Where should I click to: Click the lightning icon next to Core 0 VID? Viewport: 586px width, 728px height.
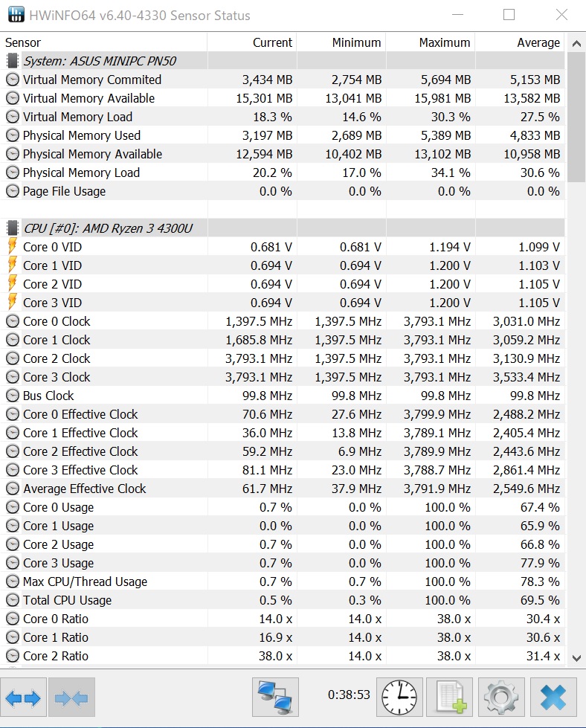tap(13, 247)
